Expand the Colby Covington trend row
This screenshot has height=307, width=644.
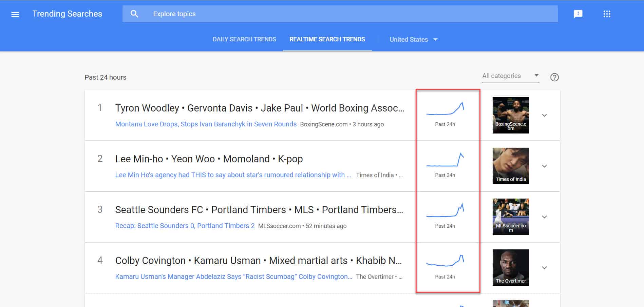[544, 268]
